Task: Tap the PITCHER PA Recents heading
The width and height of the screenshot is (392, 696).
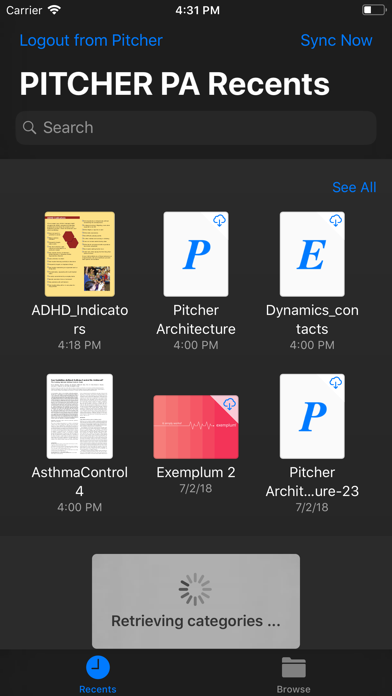Action: tap(174, 84)
